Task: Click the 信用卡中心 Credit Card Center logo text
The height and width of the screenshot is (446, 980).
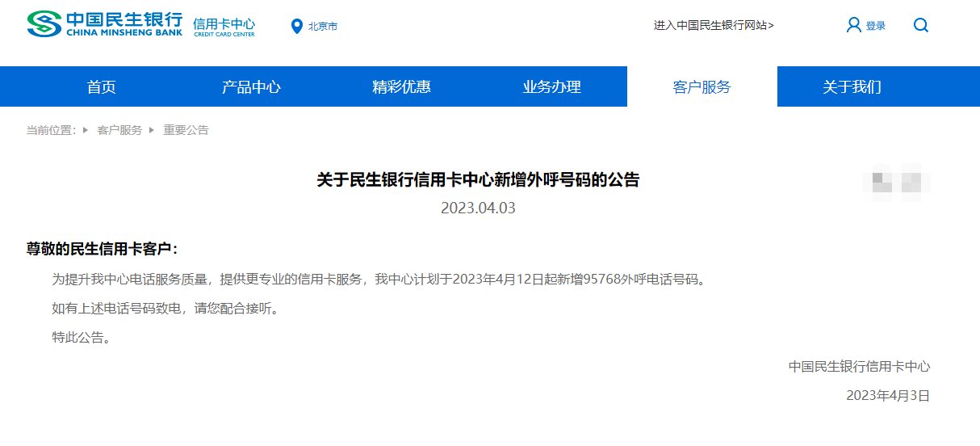Action: 224,27
